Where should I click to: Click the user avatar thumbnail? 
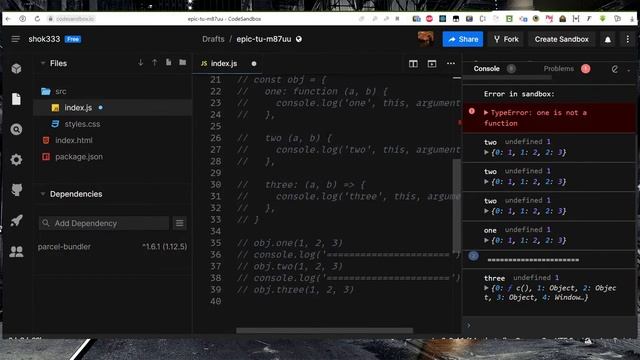[x=426, y=39]
